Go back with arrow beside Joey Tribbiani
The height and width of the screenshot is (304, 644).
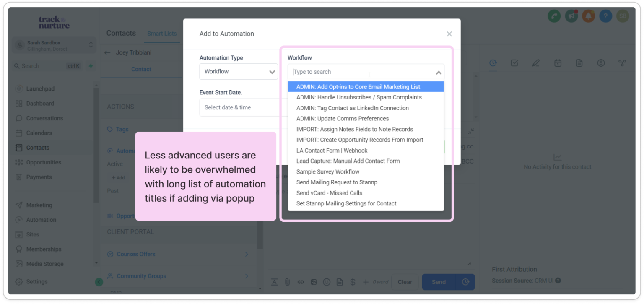tap(108, 53)
